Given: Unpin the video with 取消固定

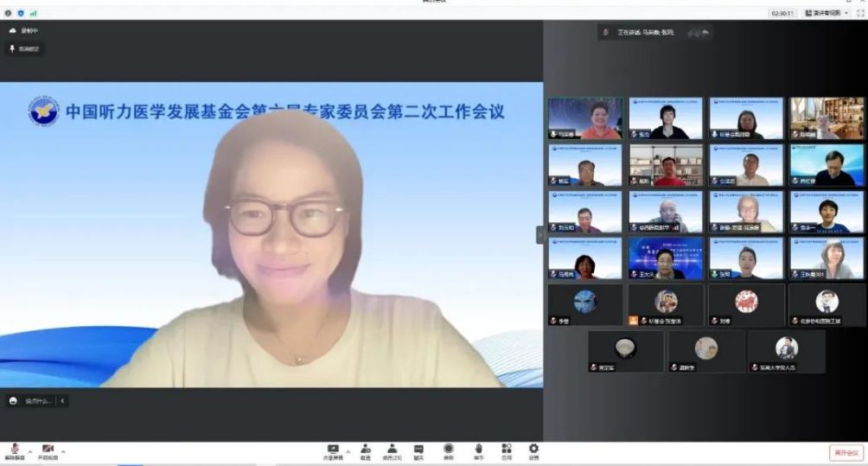Looking at the screenshot, I should (x=24, y=49).
